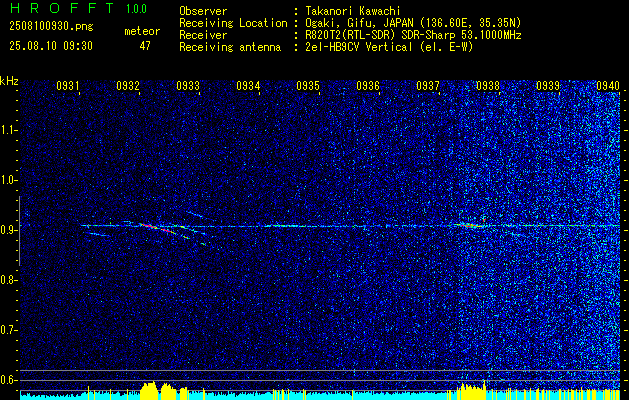Click the meteor label
The image size is (629, 400).
tap(142, 31)
